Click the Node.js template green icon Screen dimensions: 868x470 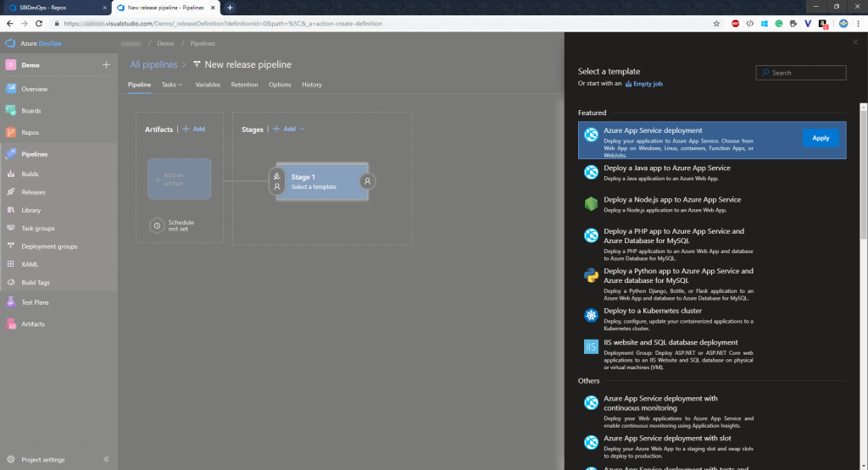tap(591, 204)
